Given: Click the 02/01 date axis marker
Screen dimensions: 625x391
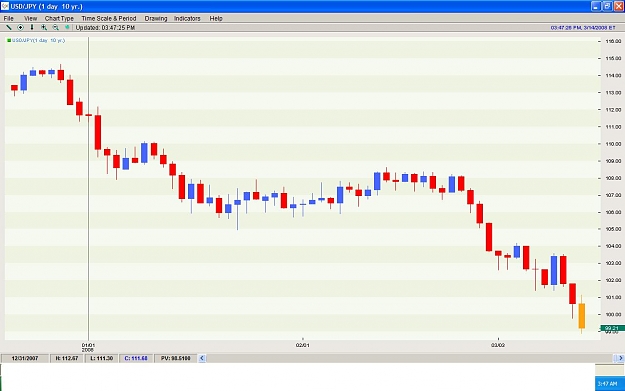Looking at the screenshot, I should (303, 345).
